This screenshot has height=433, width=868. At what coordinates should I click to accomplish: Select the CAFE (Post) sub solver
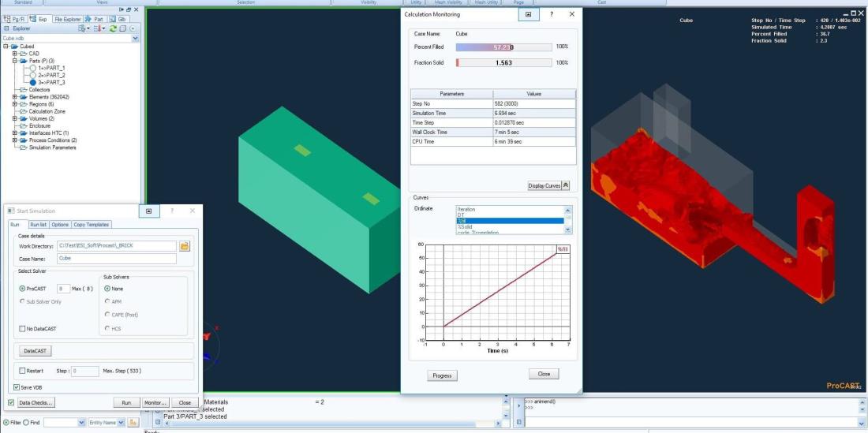pos(107,315)
